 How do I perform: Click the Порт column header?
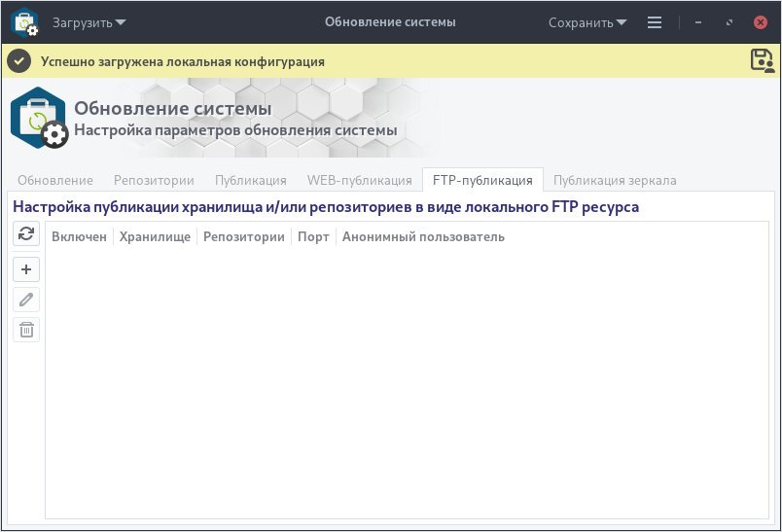[313, 237]
